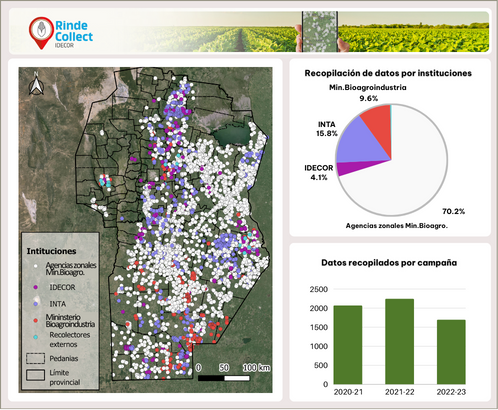The width and height of the screenshot is (498, 410).
Task: Click the 'Recopilación de datos por instituciones' heading
Action: coord(388,73)
